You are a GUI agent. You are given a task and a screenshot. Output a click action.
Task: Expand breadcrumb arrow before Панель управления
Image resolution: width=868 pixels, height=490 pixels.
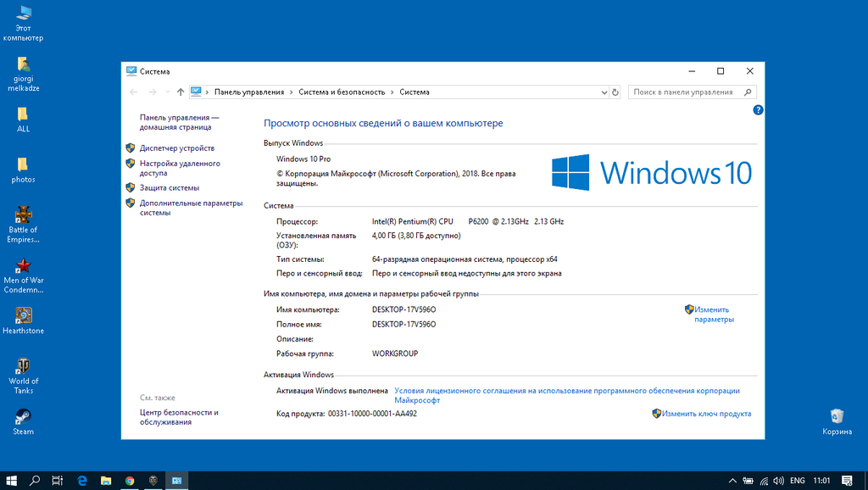[207, 92]
